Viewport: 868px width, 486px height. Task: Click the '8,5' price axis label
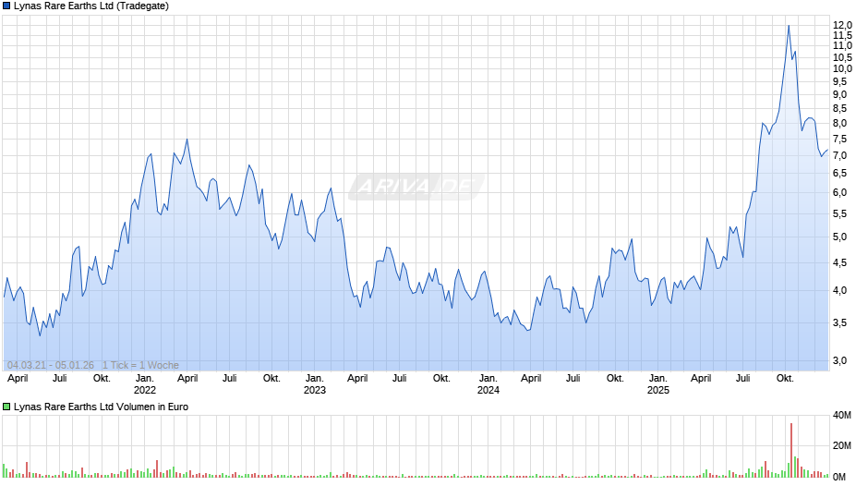(839, 109)
